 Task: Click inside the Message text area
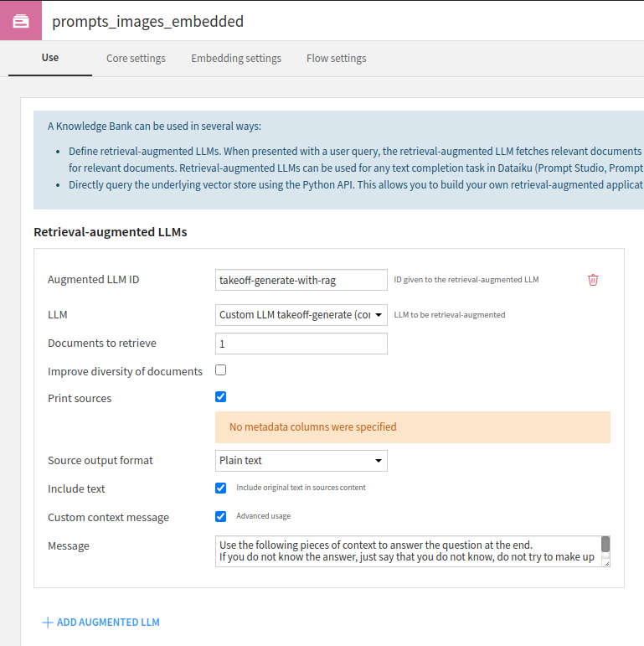407,551
